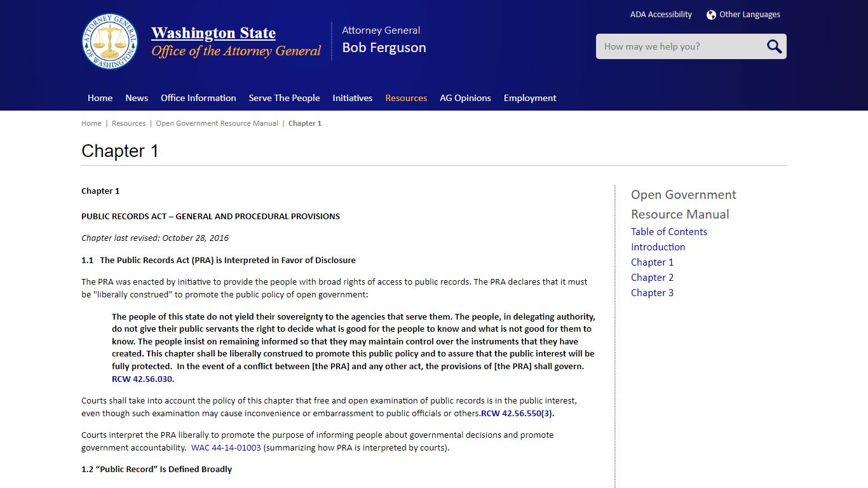
Task: Click the search magnifier icon
Action: click(x=773, y=46)
